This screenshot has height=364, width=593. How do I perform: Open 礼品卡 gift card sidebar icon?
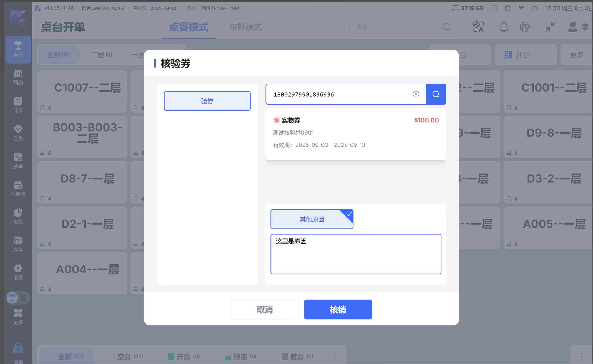coord(18,189)
